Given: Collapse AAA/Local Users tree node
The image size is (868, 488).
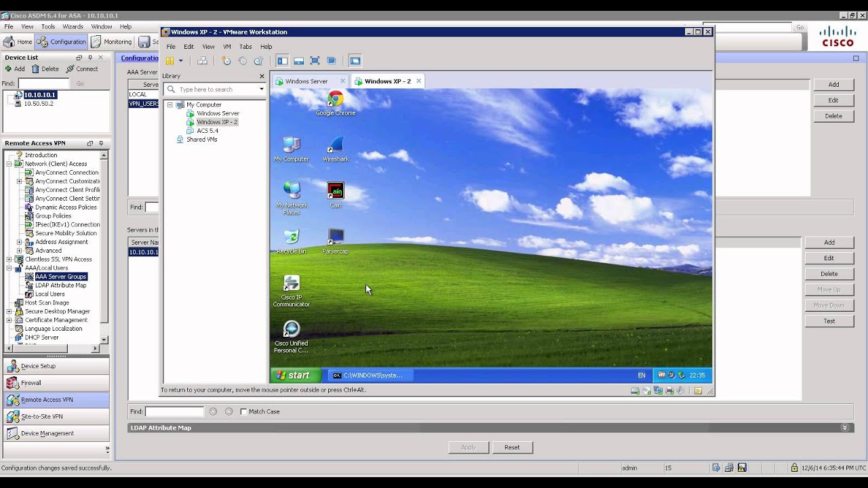Looking at the screenshot, I should pyautogui.click(x=9, y=268).
